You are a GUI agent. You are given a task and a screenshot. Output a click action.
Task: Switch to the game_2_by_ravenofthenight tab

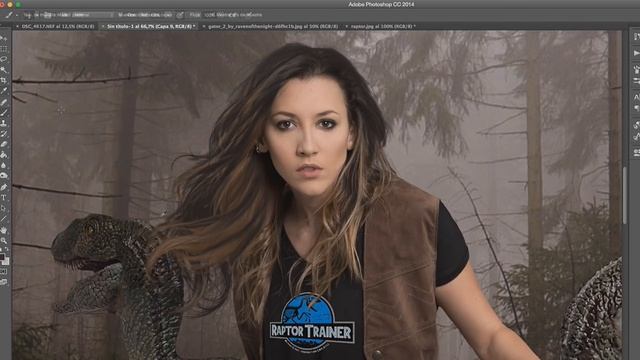tap(273, 26)
